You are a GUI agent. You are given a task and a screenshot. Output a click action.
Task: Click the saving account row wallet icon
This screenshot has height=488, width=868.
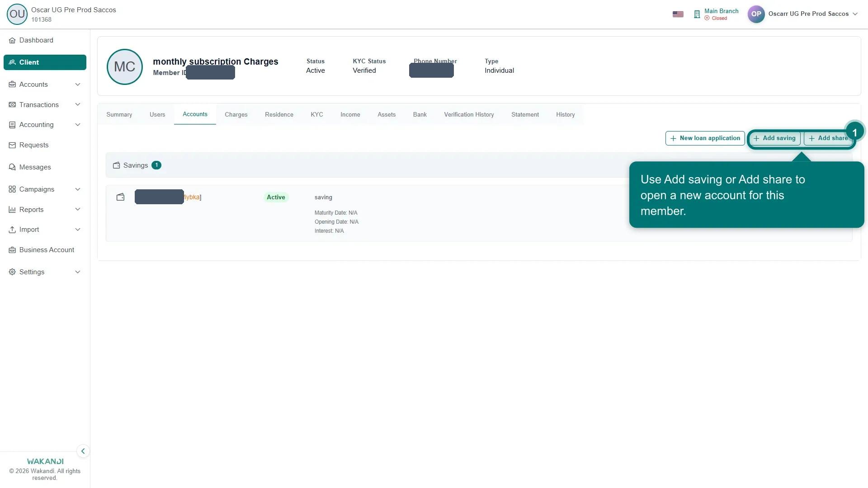pos(120,197)
